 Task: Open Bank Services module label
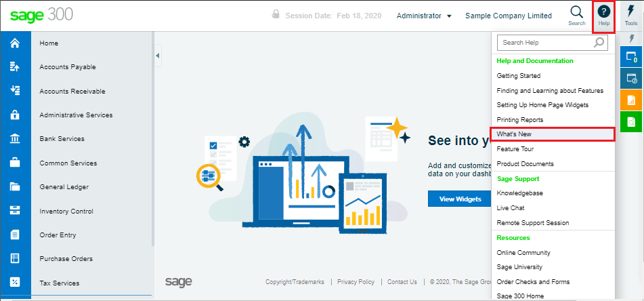[x=62, y=138]
